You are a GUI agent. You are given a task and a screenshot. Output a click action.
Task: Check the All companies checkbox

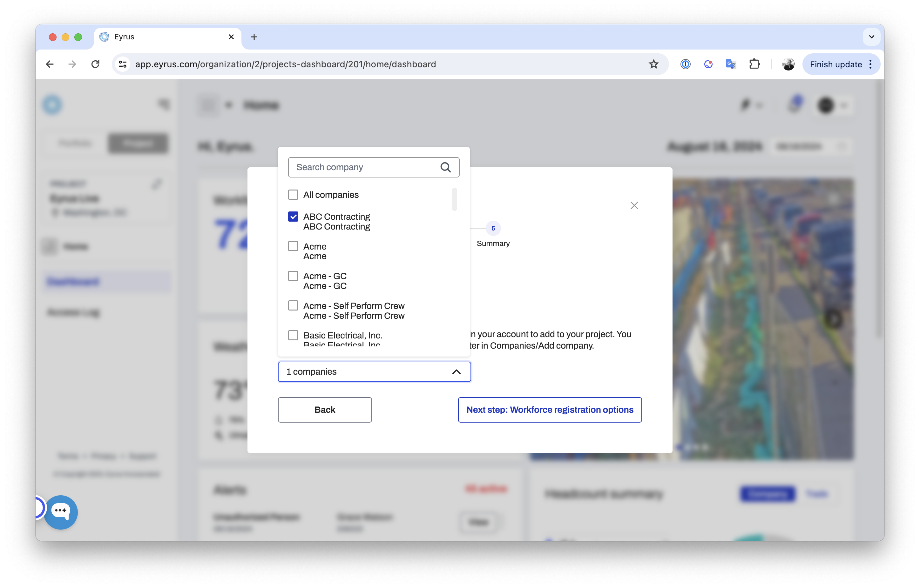(x=293, y=195)
